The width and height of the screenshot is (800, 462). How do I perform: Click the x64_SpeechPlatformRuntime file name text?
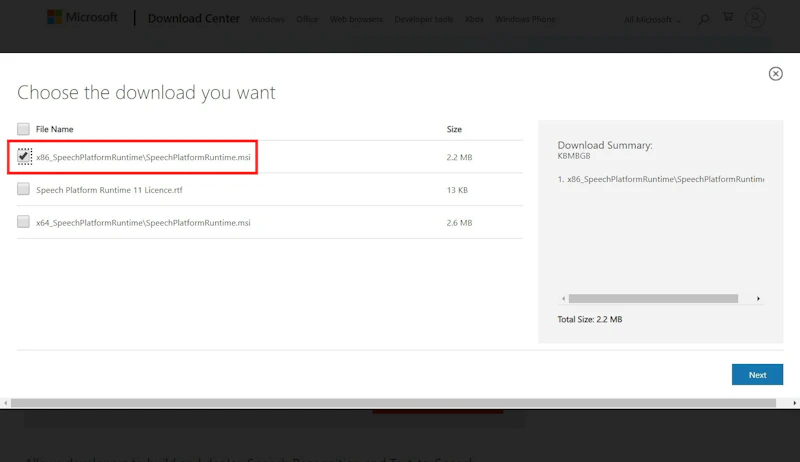click(x=143, y=222)
